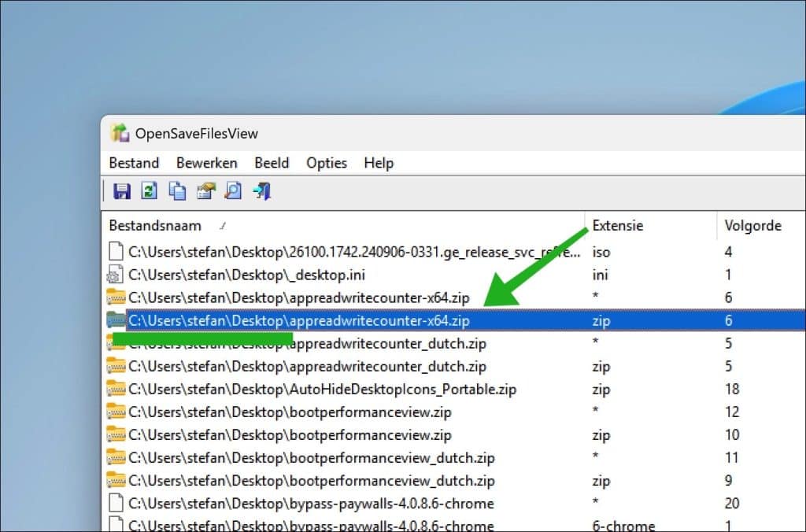Viewport: 806px width, 532px height.
Task: Click the highlighted appreadwritecounter-x64.zip file path
Action: [298, 321]
